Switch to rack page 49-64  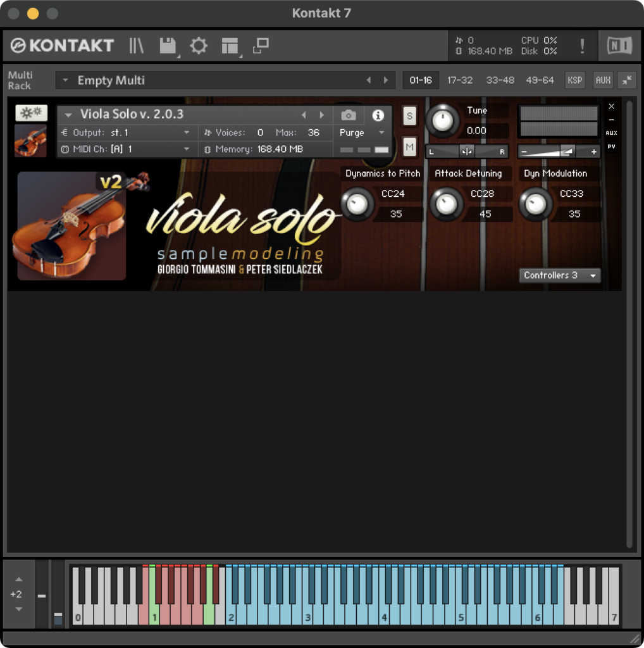click(540, 80)
